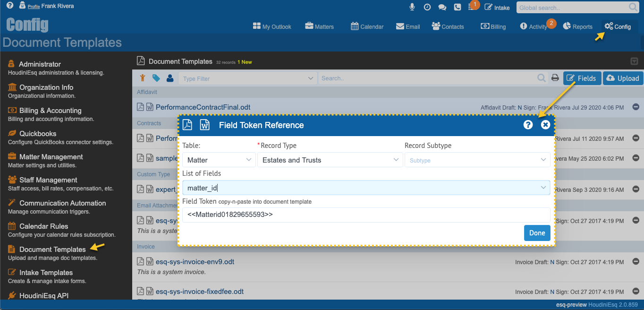Screen dimensions: 644x310
Task: Click the Upload button
Action: click(622, 78)
